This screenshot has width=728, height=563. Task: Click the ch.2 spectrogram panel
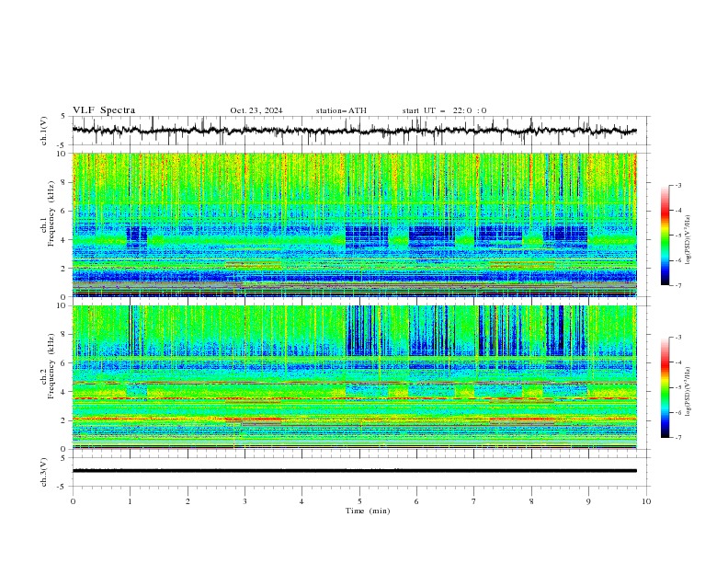[x=354, y=377]
